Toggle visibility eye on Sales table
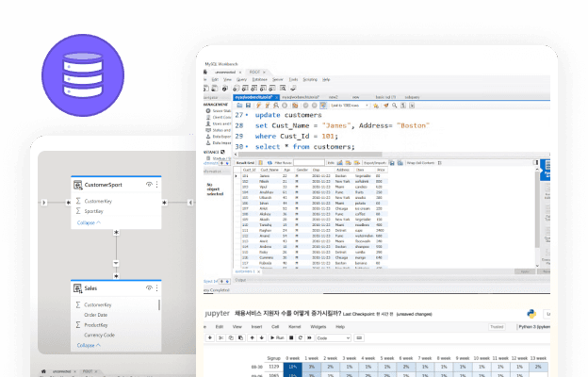The height and width of the screenshot is (377, 588). coord(149,287)
